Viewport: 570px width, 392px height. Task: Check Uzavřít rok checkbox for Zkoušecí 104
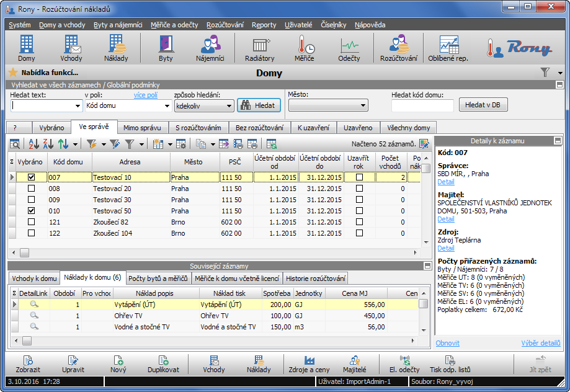359,233
